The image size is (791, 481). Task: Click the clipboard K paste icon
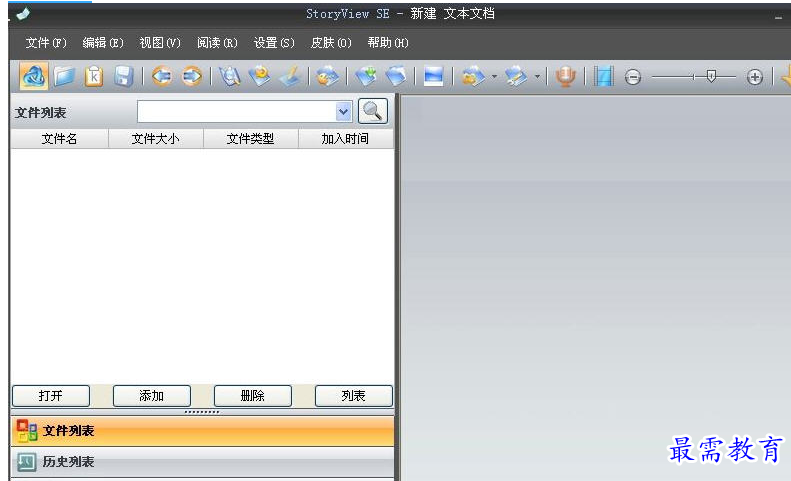point(94,77)
